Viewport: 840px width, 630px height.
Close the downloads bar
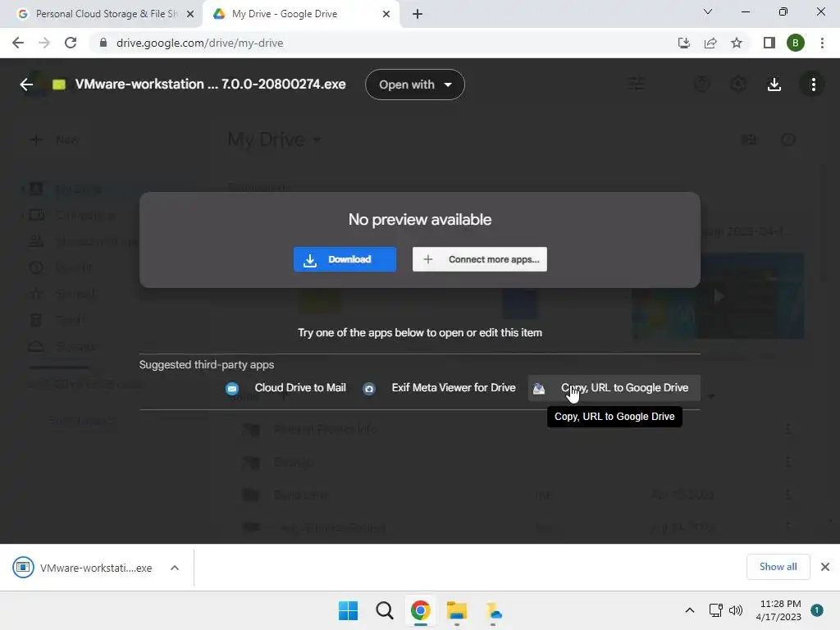tap(825, 567)
